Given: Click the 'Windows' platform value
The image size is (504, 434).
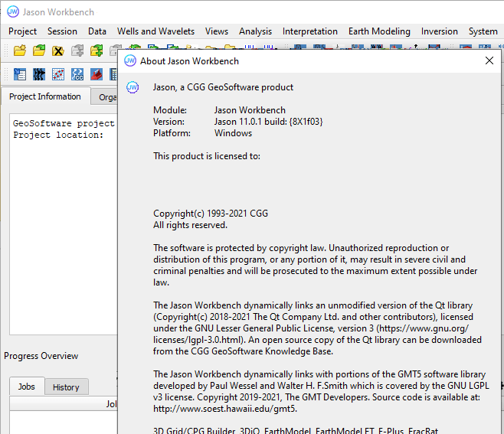Looking at the screenshot, I should [234, 133].
